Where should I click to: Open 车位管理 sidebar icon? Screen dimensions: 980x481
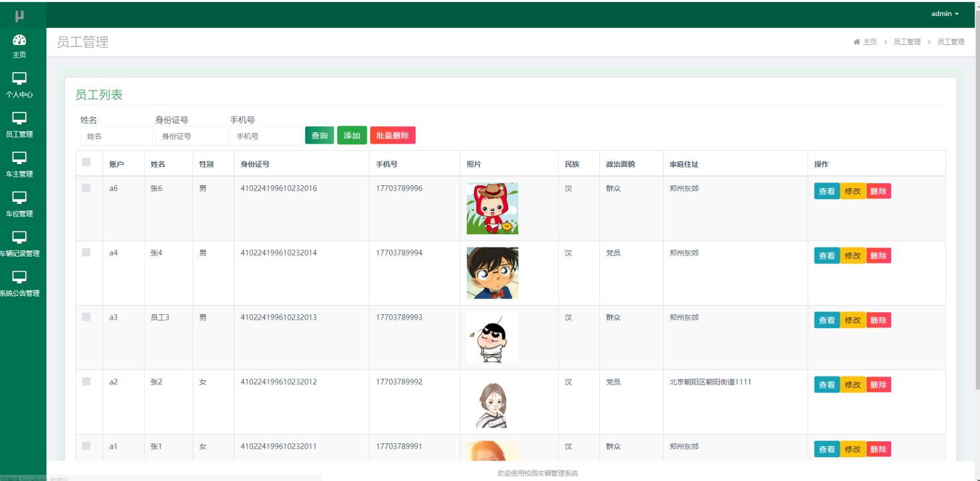point(19,198)
